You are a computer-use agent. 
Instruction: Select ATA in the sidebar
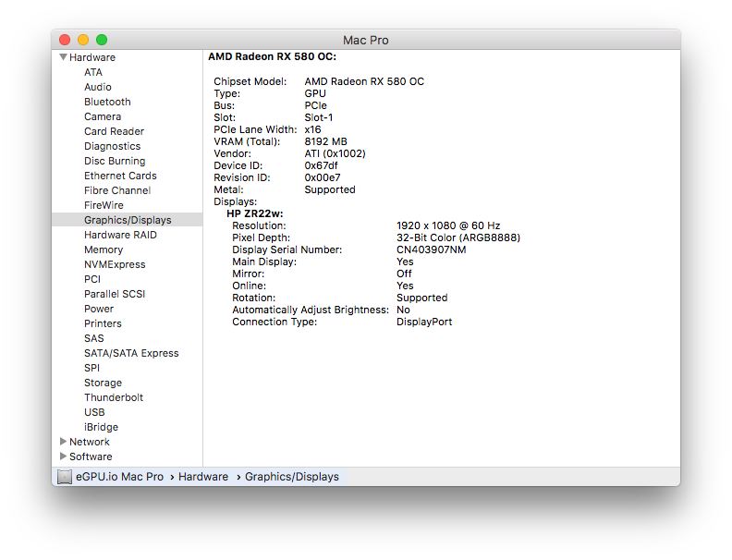(93, 72)
